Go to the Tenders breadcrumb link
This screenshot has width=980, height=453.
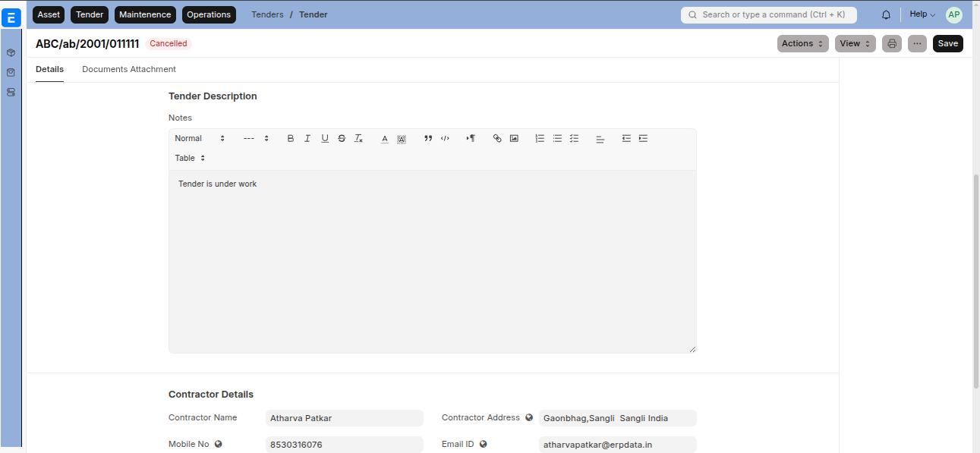(267, 14)
